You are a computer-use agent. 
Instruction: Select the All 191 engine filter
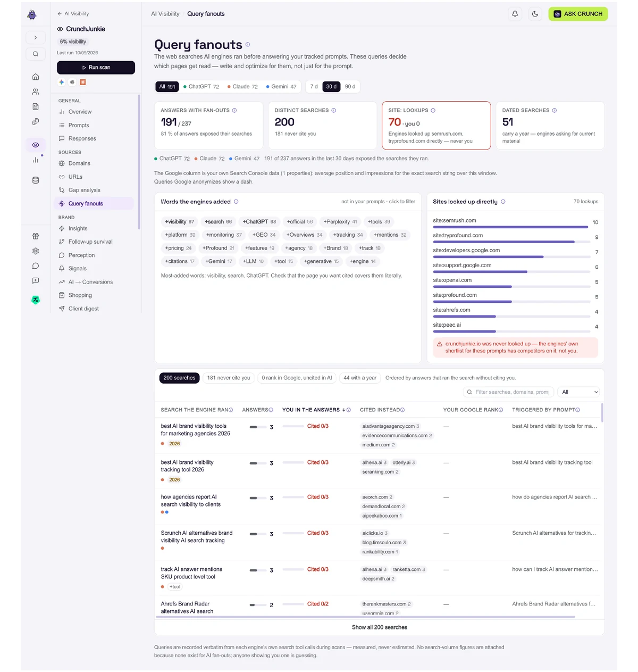click(x=167, y=87)
